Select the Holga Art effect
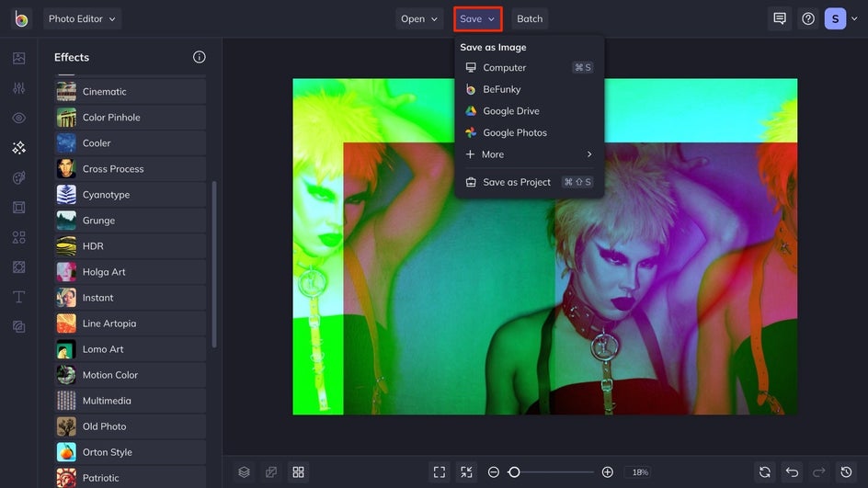The width and height of the screenshot is (868, 488). point(131,272)
